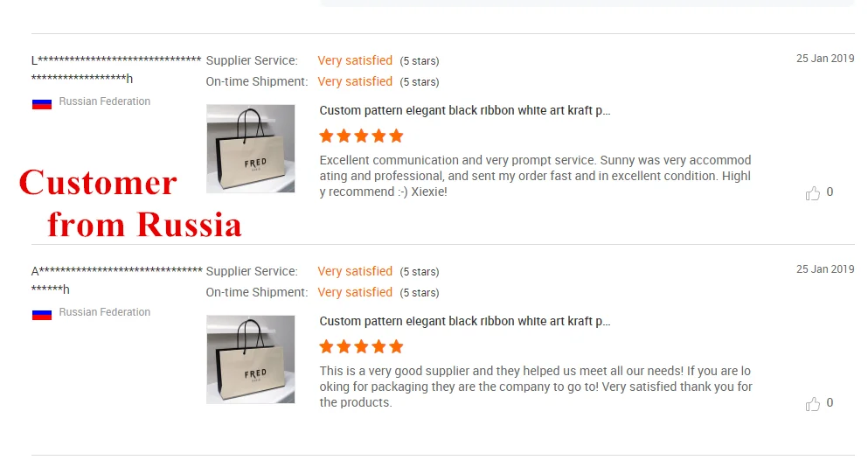Click second review's On-time Shipment 'Very satisfied'
The height and width of the screenshot is (467, 868).
click(x=355, y=292)
